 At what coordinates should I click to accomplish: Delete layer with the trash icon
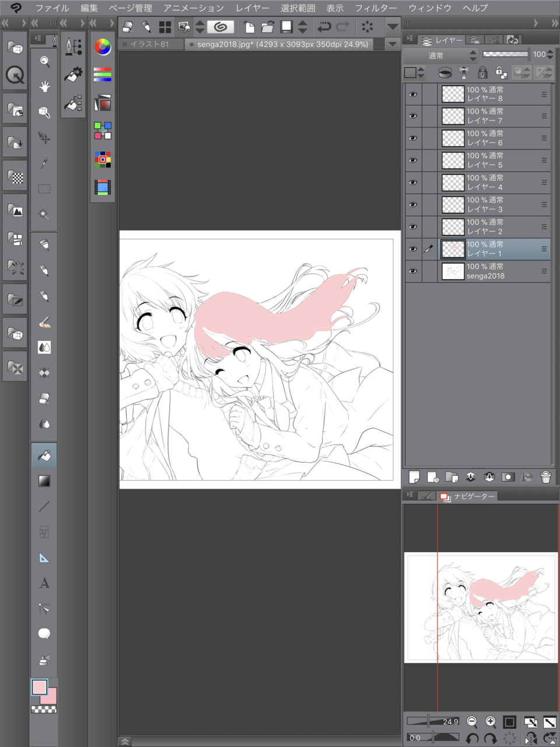pos(545,477)
